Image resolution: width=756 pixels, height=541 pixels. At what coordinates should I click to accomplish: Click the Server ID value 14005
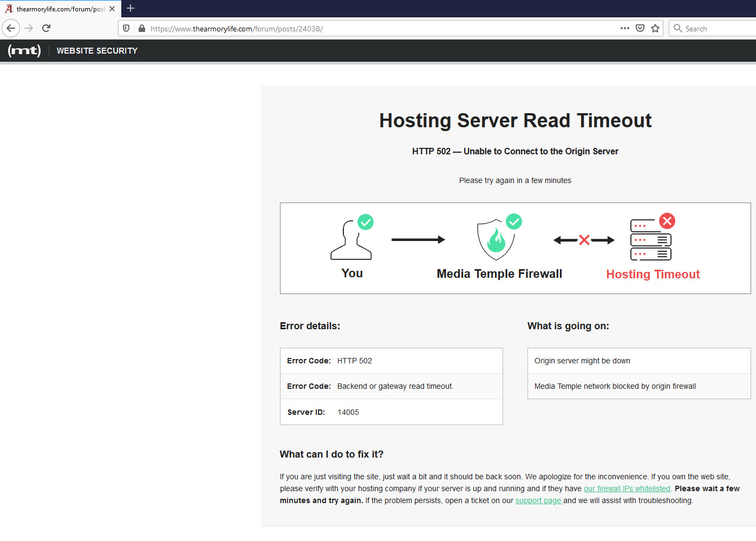tap(348, 412)
